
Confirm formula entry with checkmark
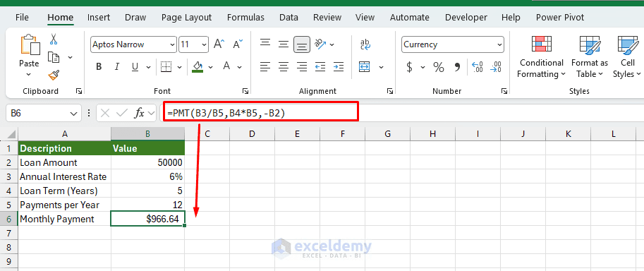click(x=122, y=113)
